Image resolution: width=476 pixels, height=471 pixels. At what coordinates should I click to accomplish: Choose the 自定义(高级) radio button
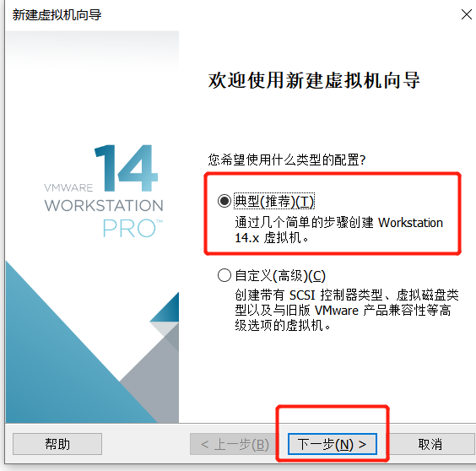click(x=224, y=276)
